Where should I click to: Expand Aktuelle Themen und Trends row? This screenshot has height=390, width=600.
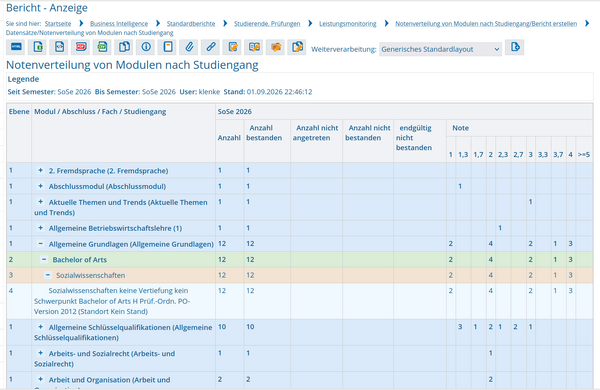(41, 202)
